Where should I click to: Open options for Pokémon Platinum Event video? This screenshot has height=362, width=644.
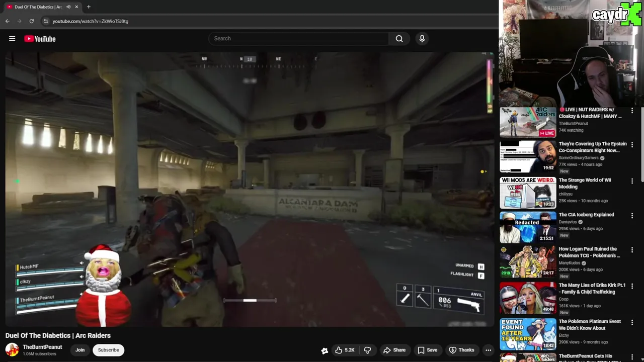[x=632, y=322]
